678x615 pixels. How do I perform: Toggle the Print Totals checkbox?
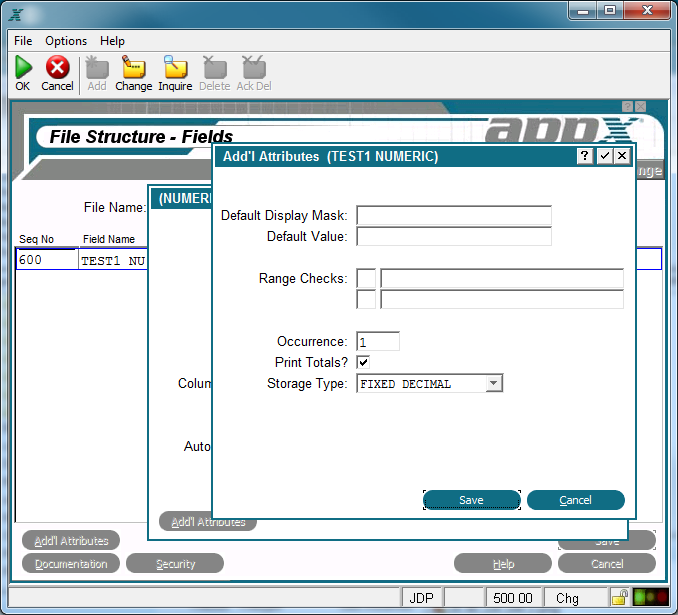click(363, 362)
